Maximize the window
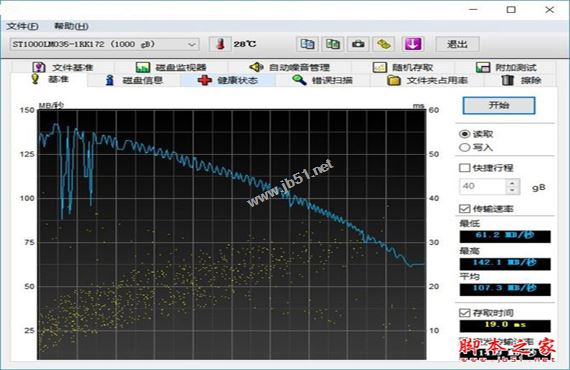 coord(511,10)
